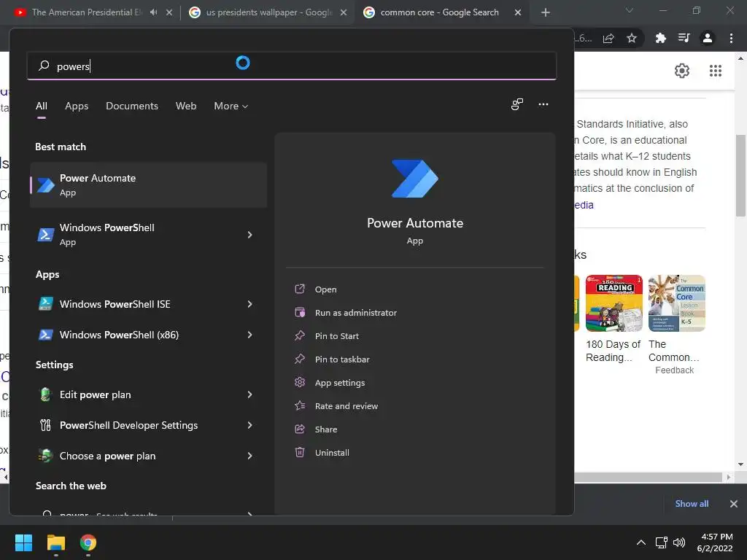Open Windows Start button

(x=23, y=542)
